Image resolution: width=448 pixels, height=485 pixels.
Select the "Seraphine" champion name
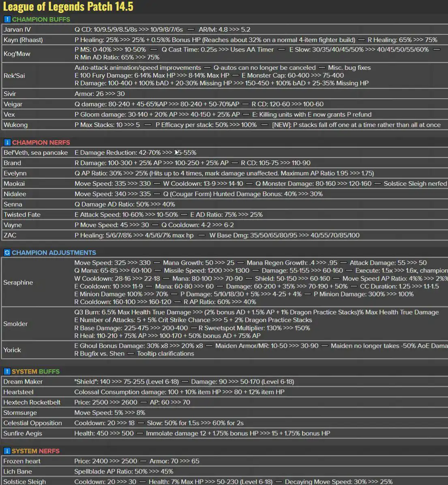[18, 282]
